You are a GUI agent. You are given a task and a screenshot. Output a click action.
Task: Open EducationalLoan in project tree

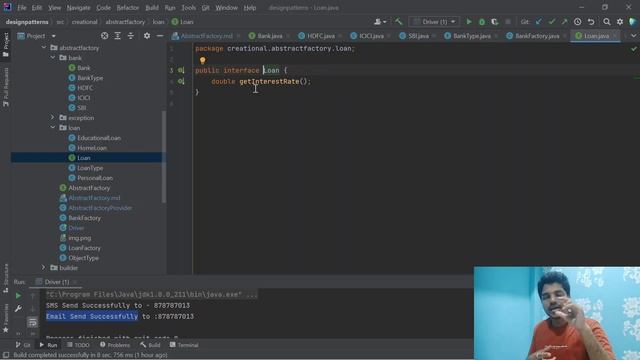[99, 138]
